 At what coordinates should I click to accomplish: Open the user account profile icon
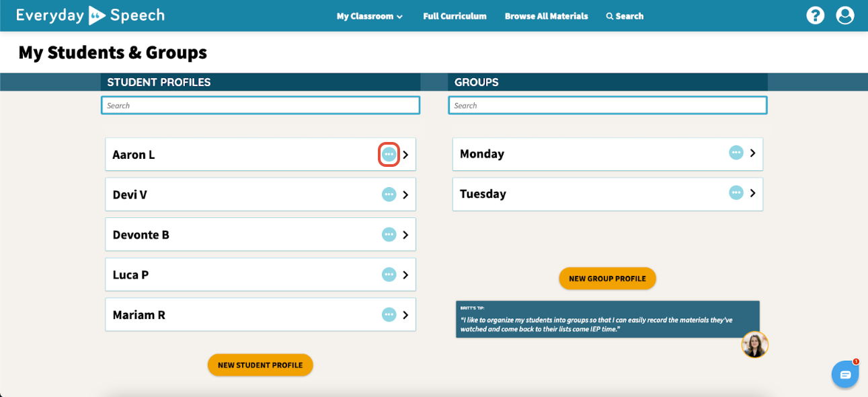point(845,15)
